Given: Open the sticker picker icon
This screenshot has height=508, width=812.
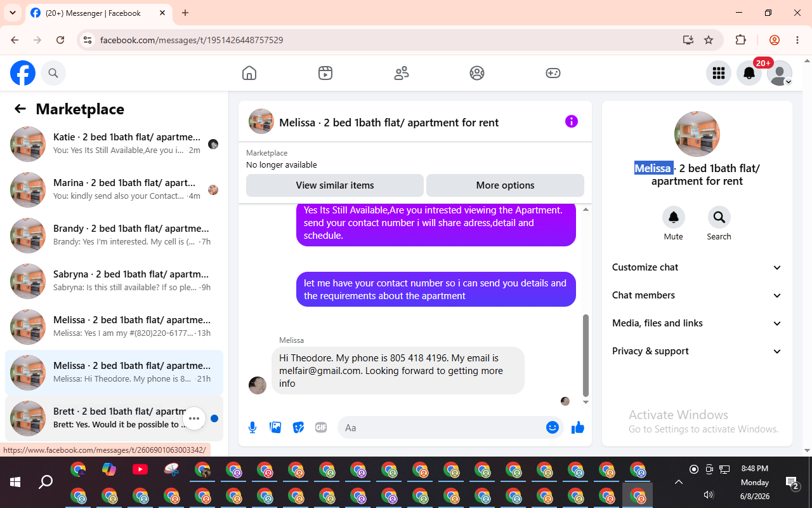Looking at the screenshot, I should point(298,427).
